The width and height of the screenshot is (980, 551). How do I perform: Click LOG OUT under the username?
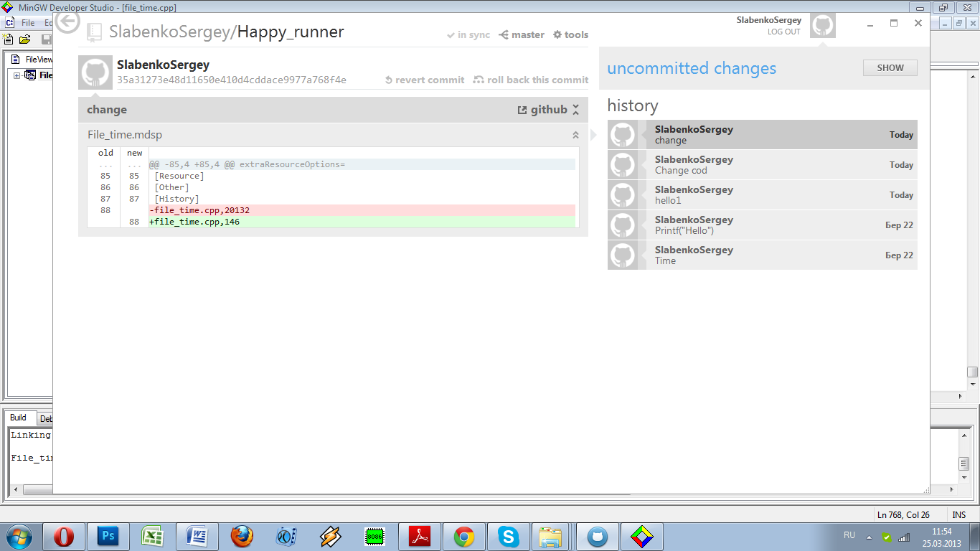click(783, 32)
